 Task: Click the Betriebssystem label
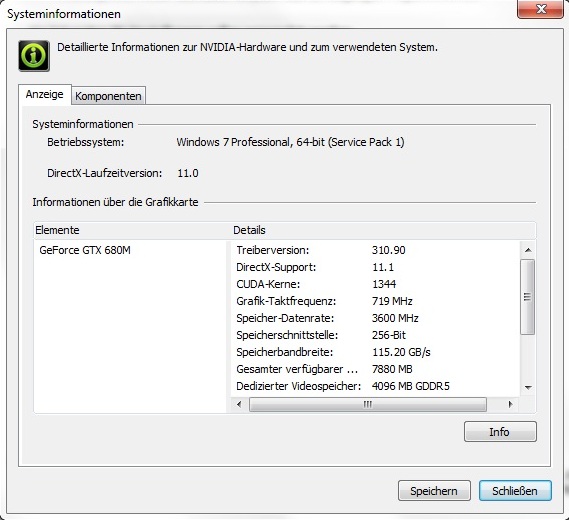pos(86,142)
